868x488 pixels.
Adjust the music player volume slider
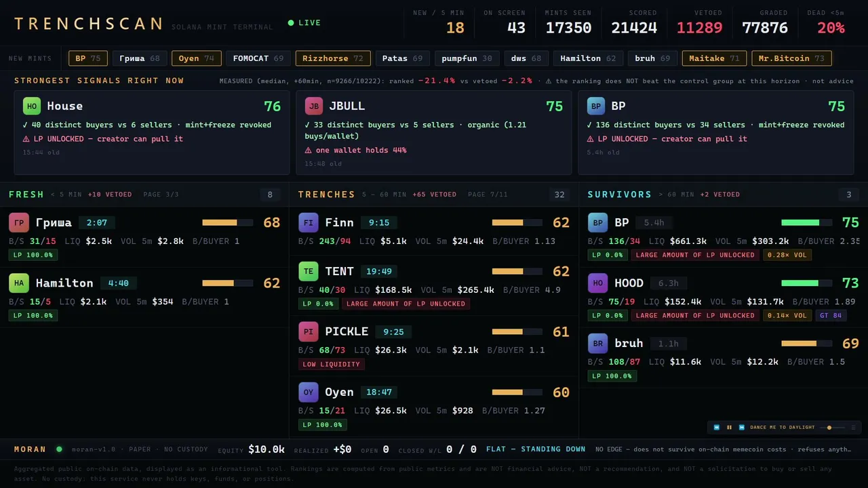coord(832,428)
